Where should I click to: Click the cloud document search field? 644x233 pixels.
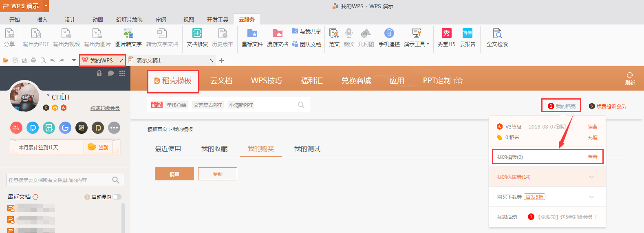[59, 180]
